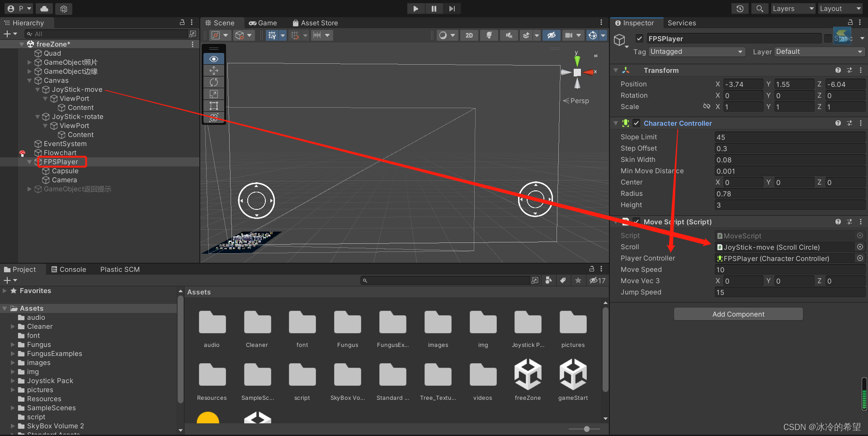Select the Rotate tool
The height and width of the screenshot is (436, 868).
point(214,82)
